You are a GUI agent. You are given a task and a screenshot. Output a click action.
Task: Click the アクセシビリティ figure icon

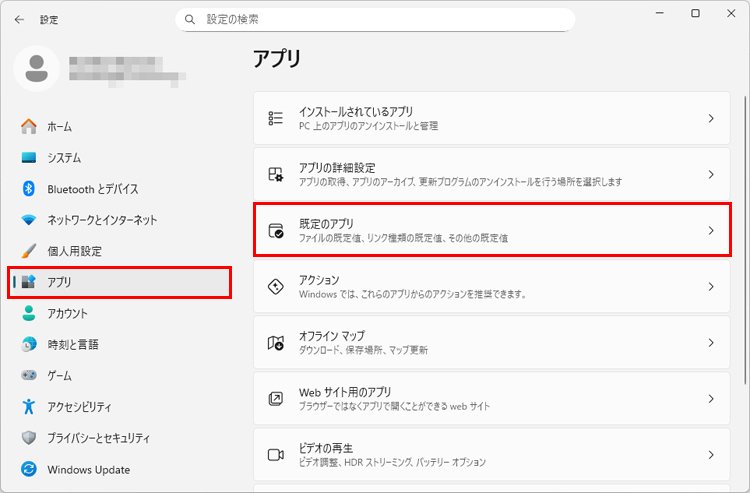click(x=29, y=406)
